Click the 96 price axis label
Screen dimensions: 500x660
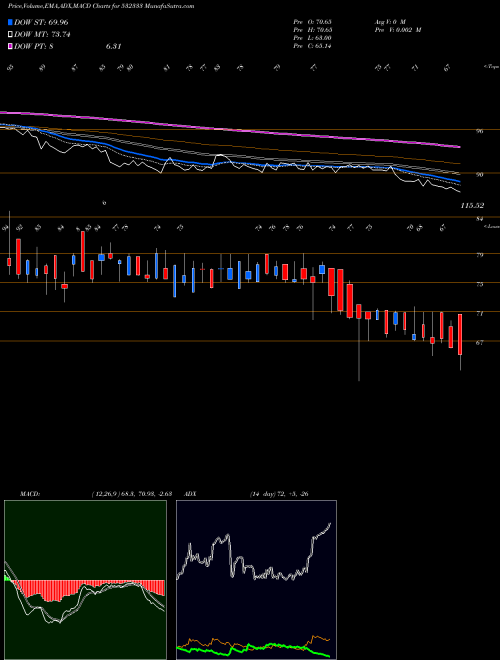(x=480, y=131)
